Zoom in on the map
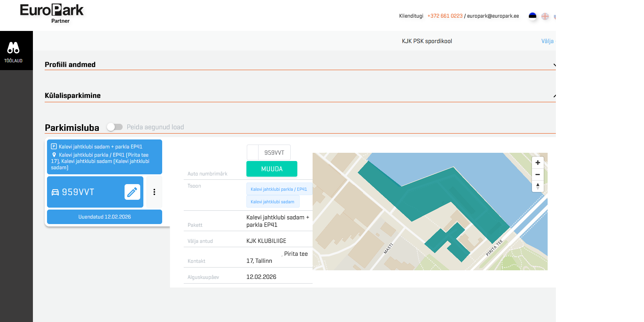Viewport: 644px width, 322px height. [537, 163]
